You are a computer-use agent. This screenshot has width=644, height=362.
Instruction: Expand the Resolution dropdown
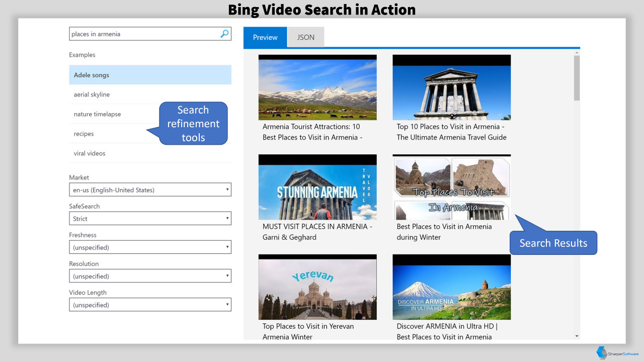(x=150, y=276)
